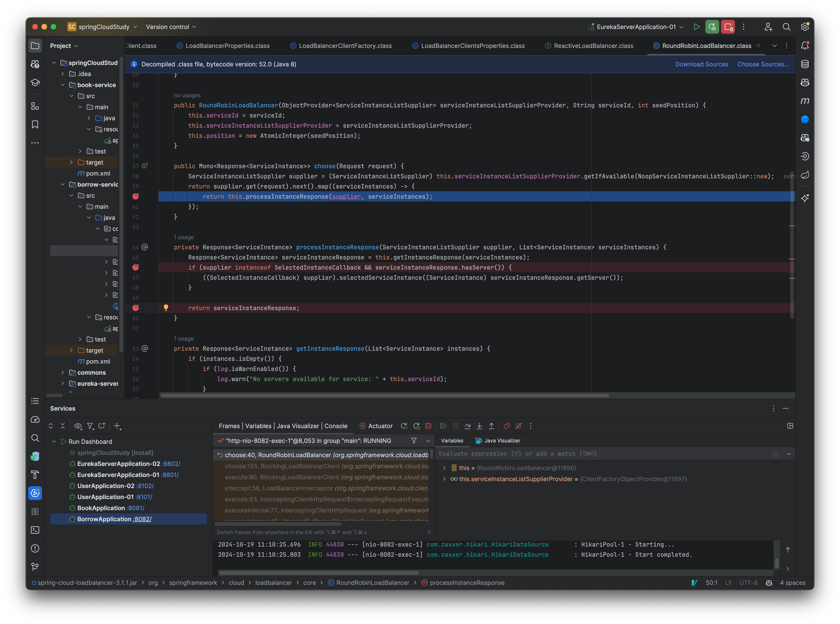Viewport: 840px width, 624px height.
Task: Open the Spring tool window
Action: pyautogui.click(x=805, y=175)
